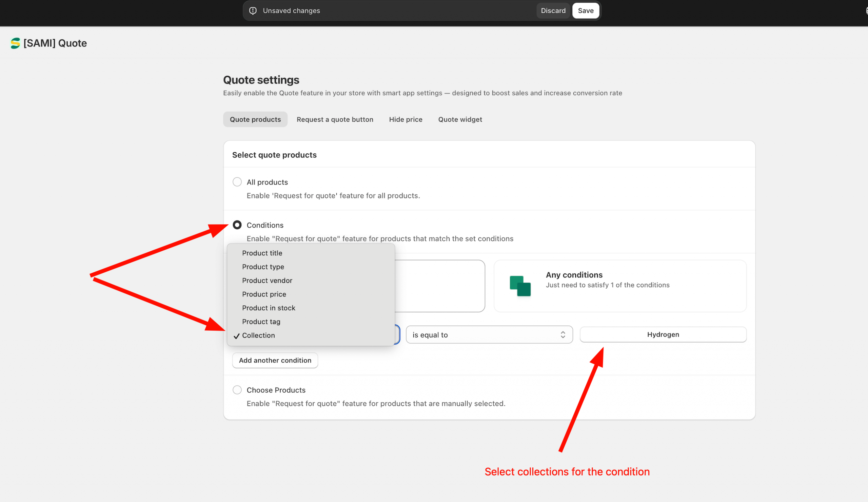
Task: Click Add another condition button
Action: tap(275, 361)
